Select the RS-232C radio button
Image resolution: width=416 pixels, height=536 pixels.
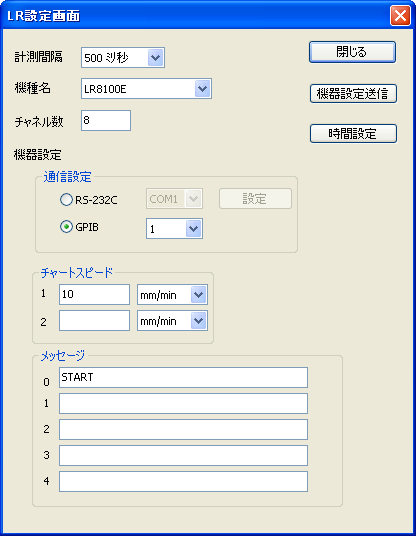66,199
